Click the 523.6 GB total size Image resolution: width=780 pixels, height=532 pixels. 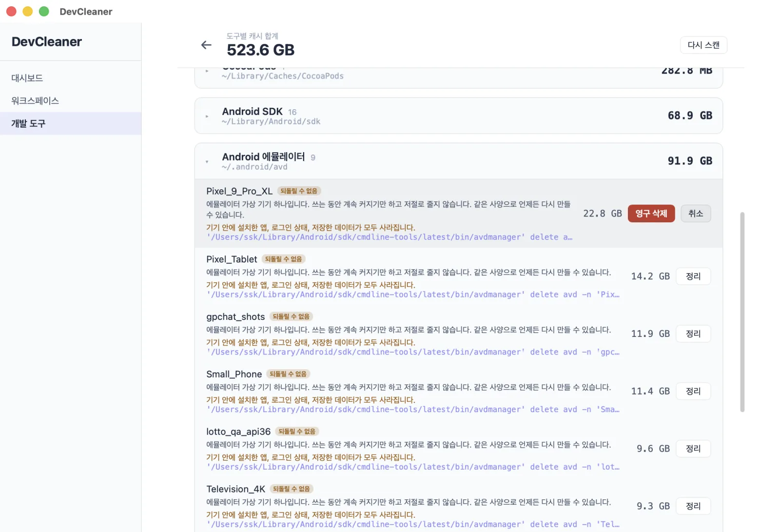click(261, 50)
